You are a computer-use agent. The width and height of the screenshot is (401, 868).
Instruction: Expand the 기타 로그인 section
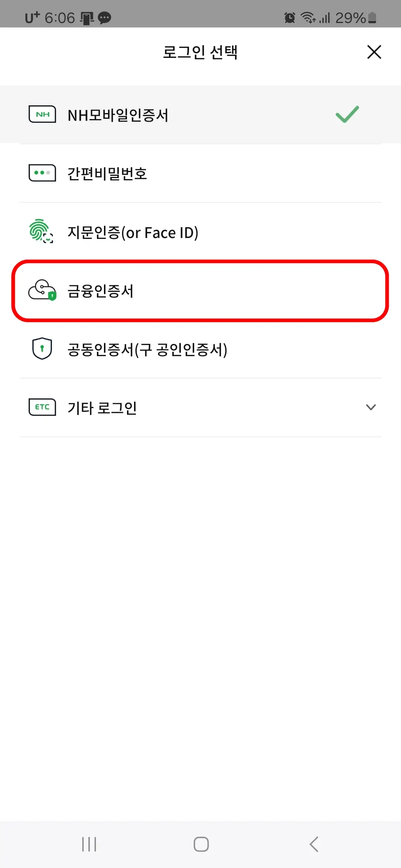tap(200, 407)
